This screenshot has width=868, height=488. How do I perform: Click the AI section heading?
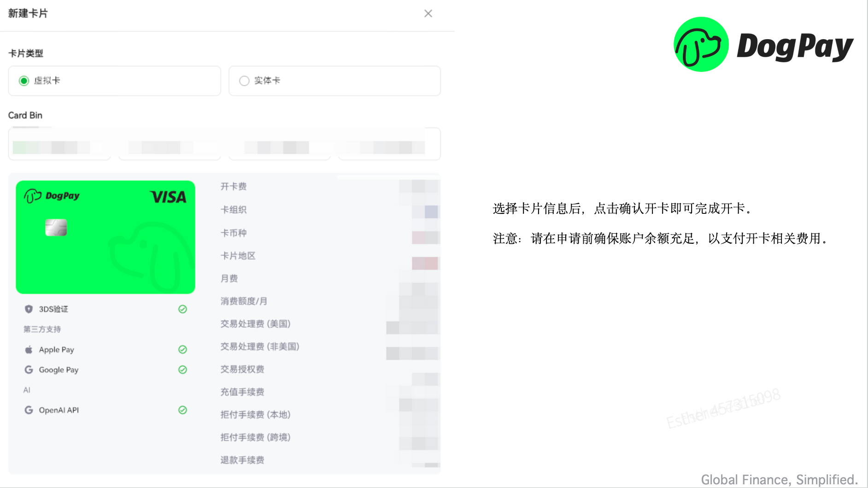[x=27, y=390]
